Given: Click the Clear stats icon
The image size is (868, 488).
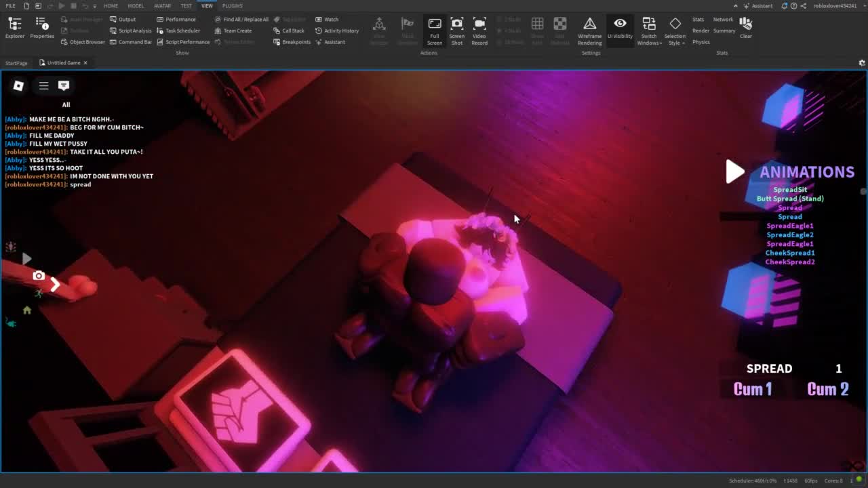Looking at the screenshot, I should (746, 27).
